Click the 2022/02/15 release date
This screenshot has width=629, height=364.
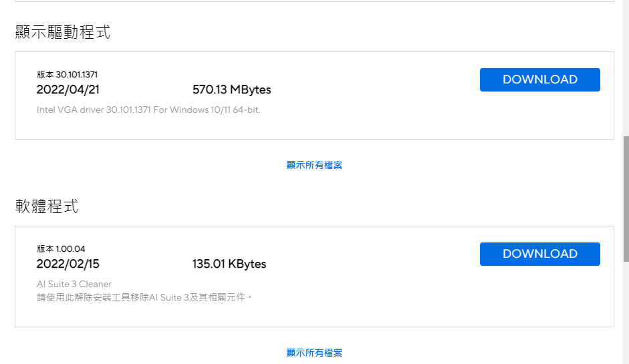click(68, 264)
